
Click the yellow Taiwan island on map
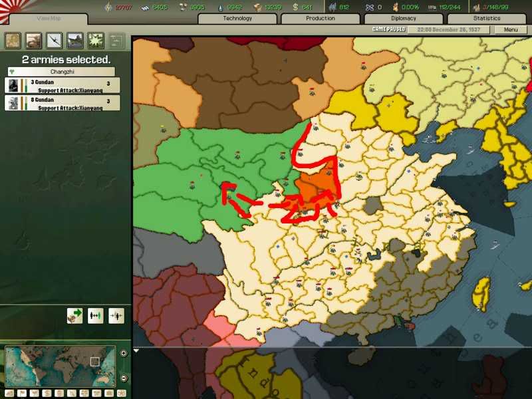(481, 293)
